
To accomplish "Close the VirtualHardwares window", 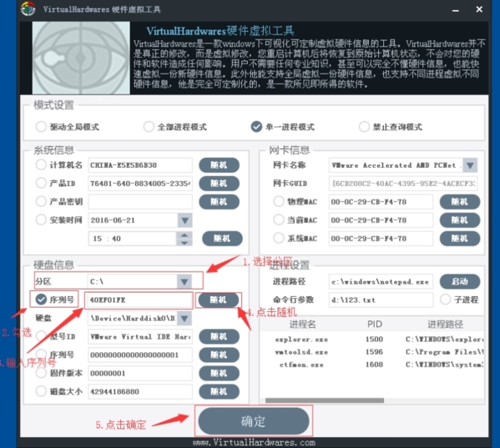I will pos(479,9).
